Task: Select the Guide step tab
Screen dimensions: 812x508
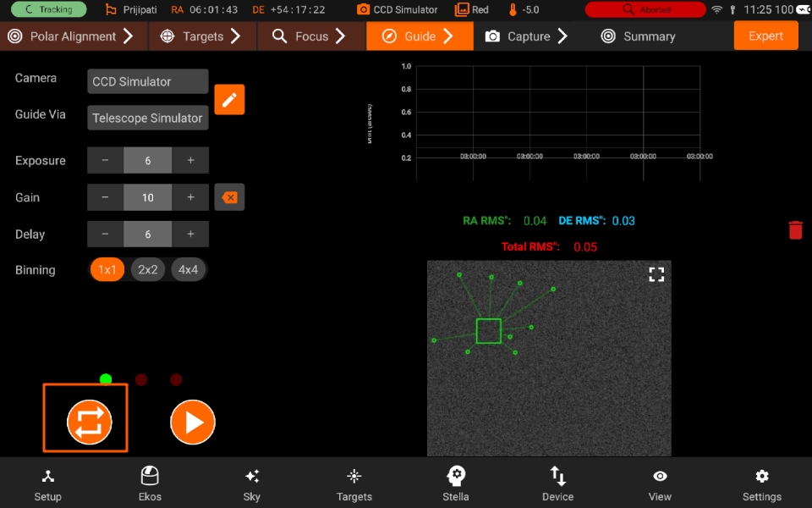Action: tap(420, 36)
